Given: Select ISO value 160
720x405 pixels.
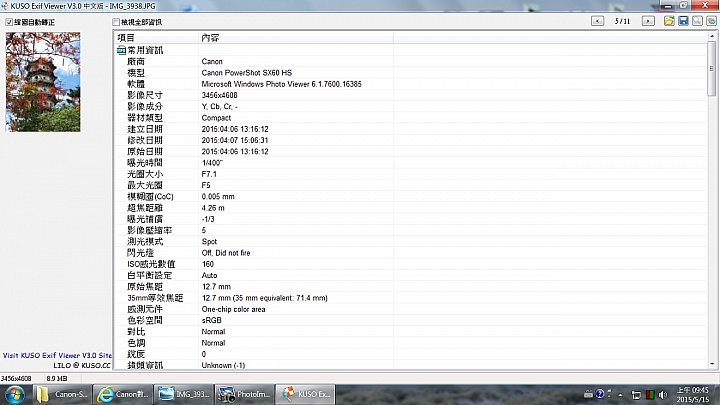Looking at the screenshot, I should coord(208,264).
